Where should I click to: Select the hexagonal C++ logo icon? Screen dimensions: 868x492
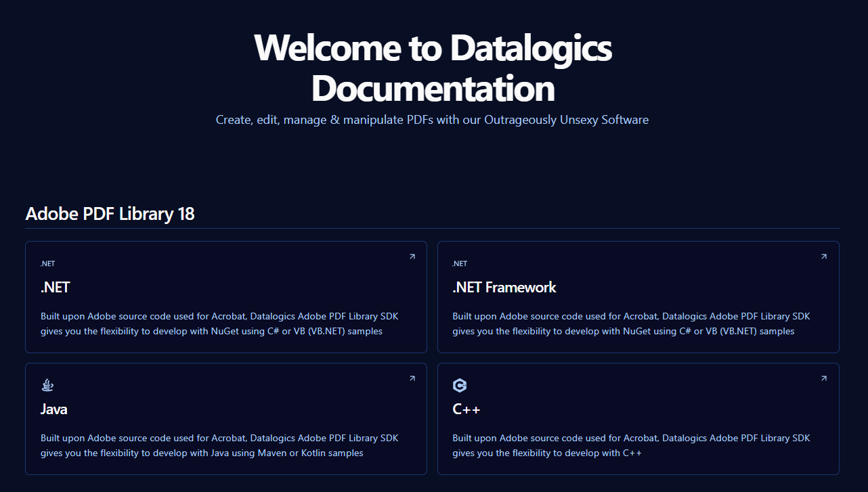460,385
